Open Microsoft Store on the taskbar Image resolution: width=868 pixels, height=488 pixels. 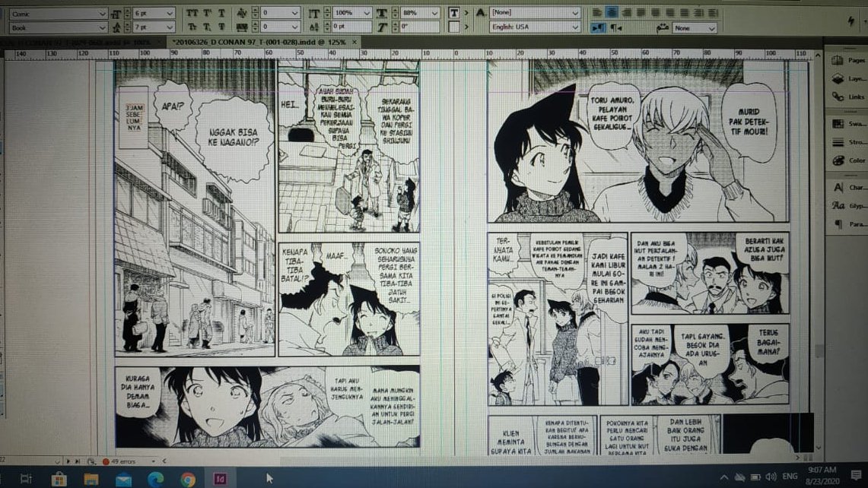point(59,478)
